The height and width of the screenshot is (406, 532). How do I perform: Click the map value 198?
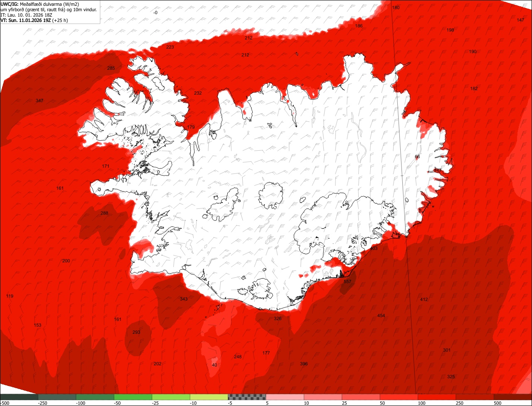click(450, 30)
